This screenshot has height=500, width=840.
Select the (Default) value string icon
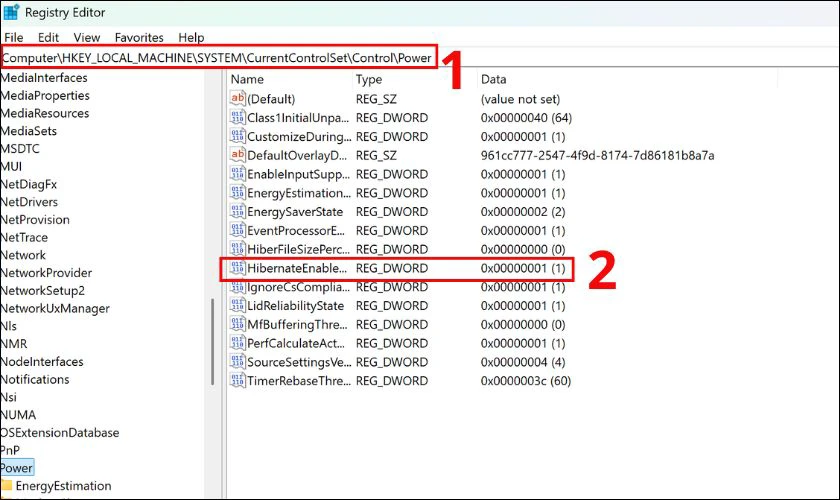coord(237,98)
